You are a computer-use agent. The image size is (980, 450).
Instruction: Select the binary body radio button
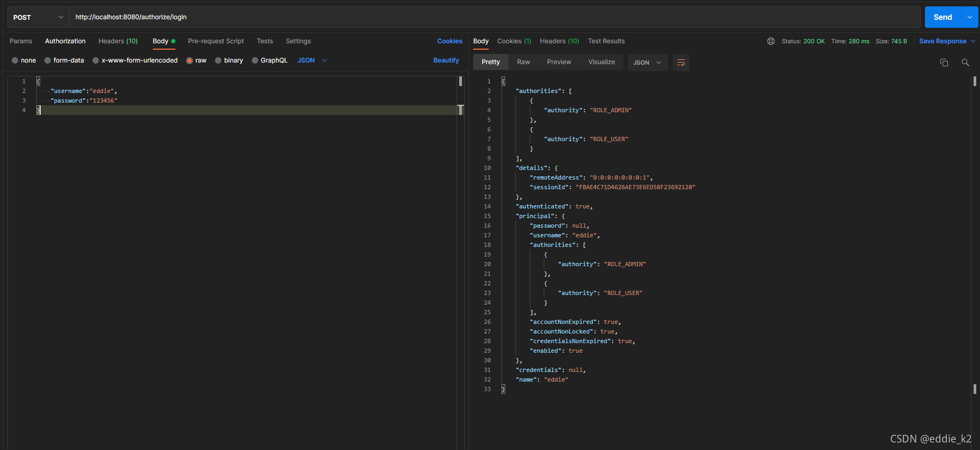pos(218,60)
